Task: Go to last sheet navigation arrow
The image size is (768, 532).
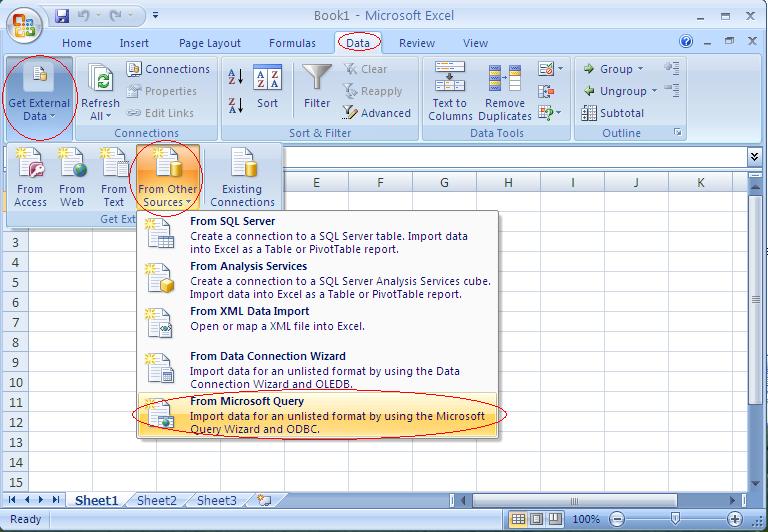Action: click(56, 500)
